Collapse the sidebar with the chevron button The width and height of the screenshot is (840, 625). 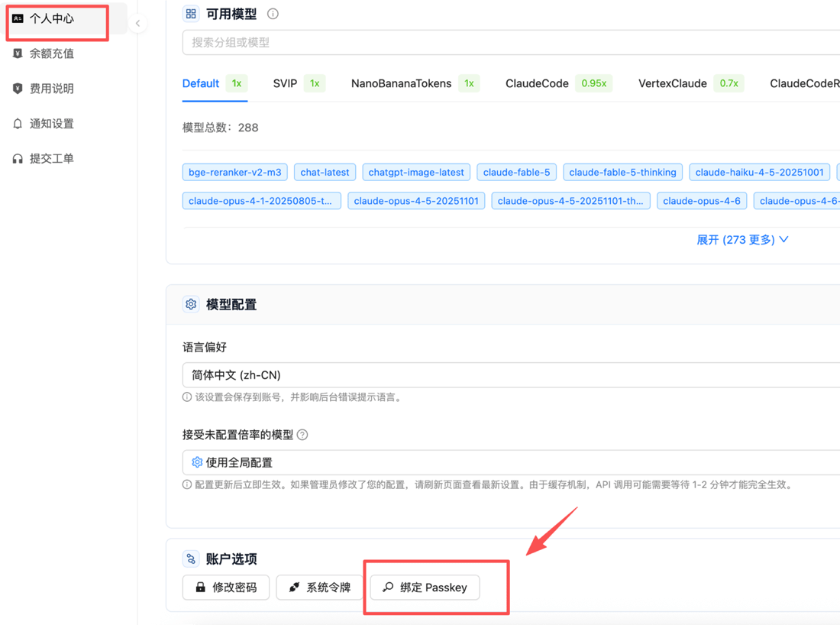coord(137,23)
